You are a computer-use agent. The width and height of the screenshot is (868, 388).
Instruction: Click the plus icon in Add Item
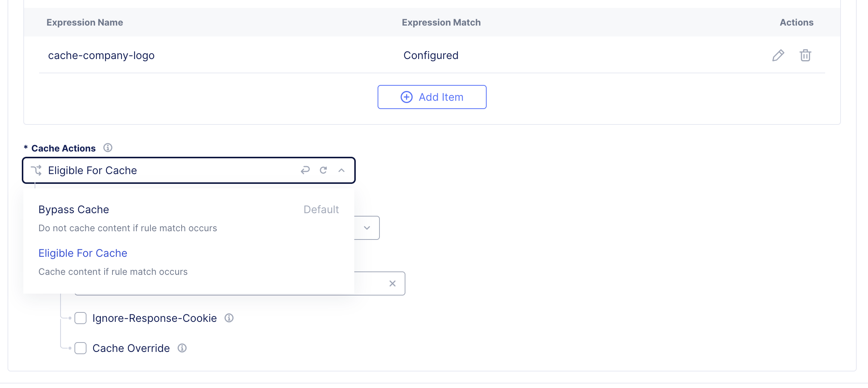pos(407,97)
